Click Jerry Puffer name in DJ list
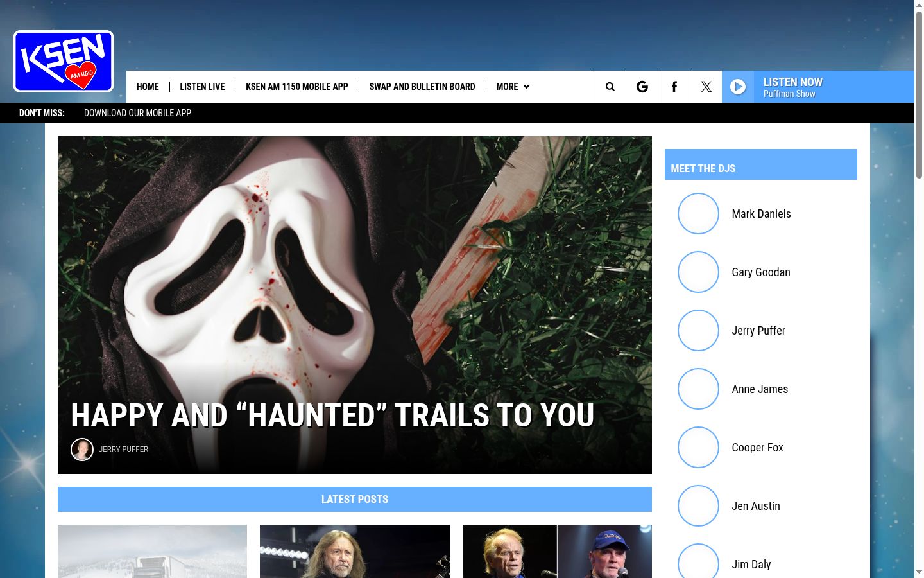Screen dimensions: 924x578 758,331
